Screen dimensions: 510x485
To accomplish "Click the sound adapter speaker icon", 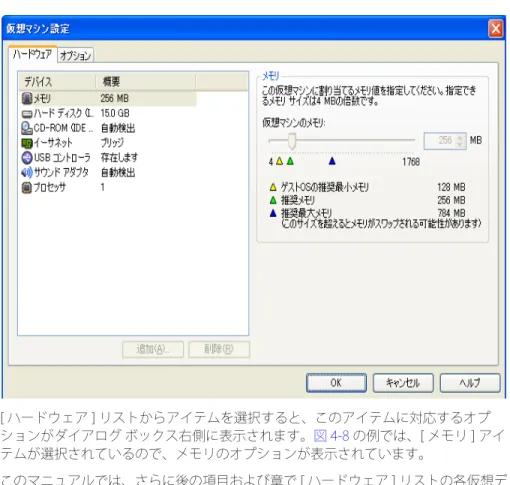I will [27, 172].
